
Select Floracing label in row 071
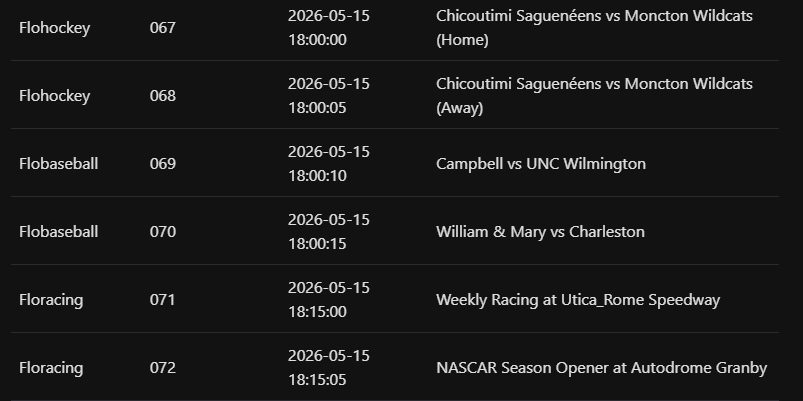pos(51,301)
